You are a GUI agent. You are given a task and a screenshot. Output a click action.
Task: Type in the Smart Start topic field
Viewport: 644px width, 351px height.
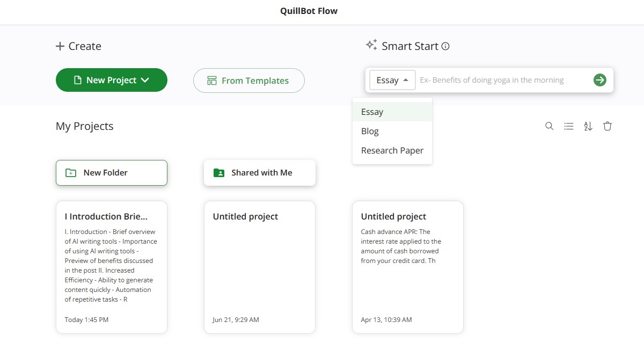pos(502,80)
